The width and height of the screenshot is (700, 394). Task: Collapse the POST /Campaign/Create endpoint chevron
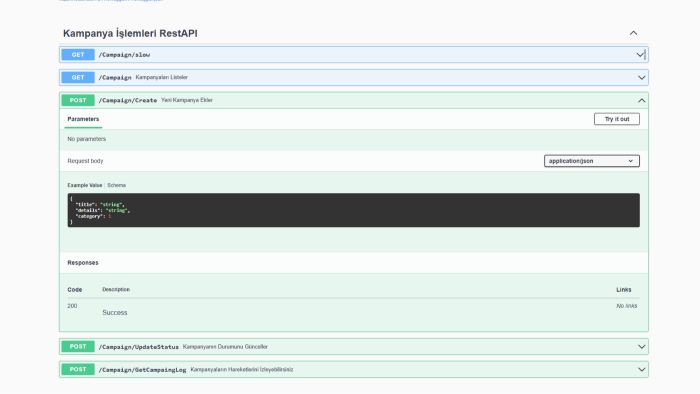pyautogui.click(x=642, y=100)
